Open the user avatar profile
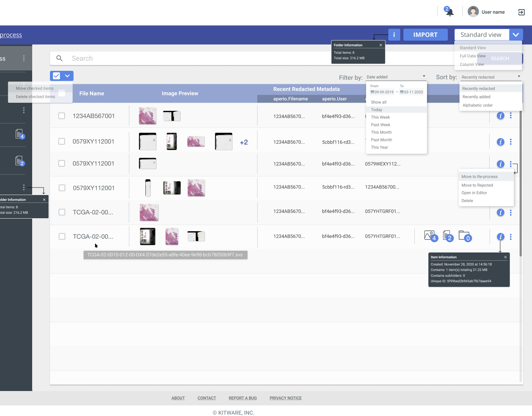Viewport: 532px width, 416px height. [473, 12]
